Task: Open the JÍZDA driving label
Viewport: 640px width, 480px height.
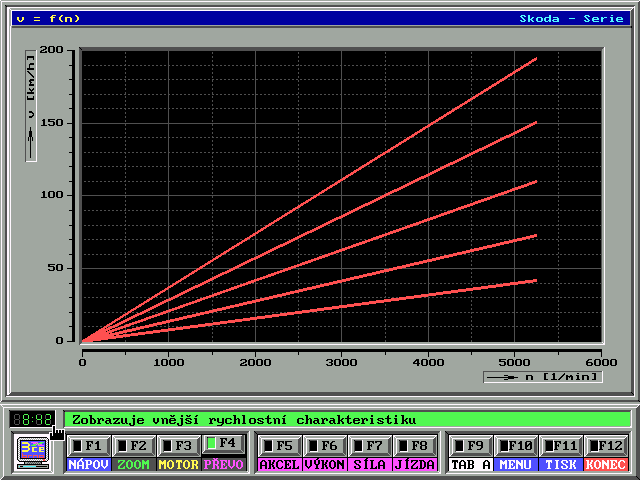Action: 414,464
